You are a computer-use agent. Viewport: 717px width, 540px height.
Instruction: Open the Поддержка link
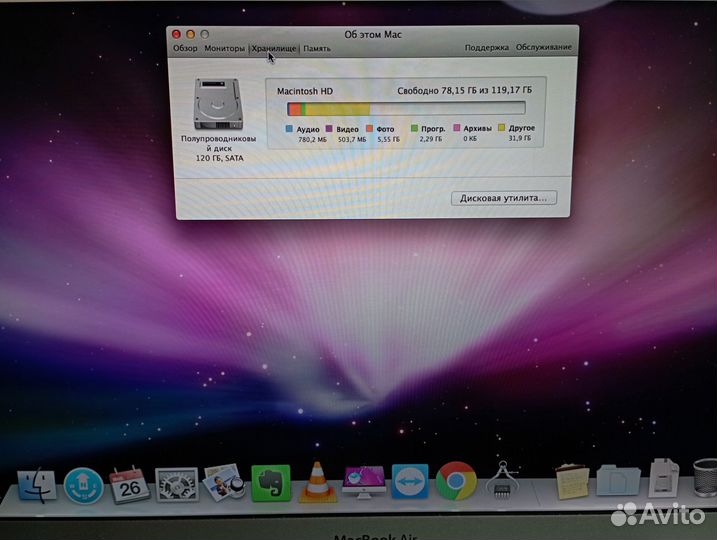click(x=487, y=47)
